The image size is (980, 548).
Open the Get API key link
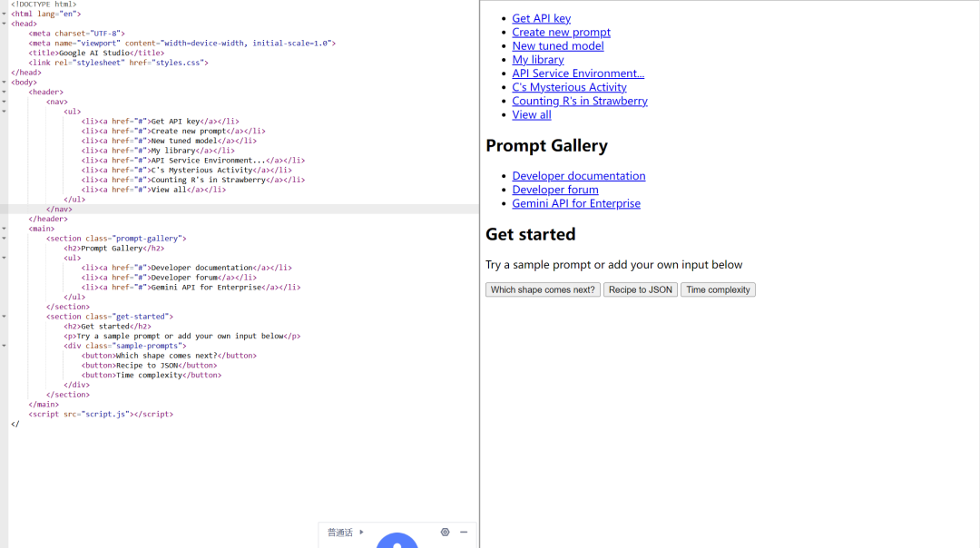(541, 19)
